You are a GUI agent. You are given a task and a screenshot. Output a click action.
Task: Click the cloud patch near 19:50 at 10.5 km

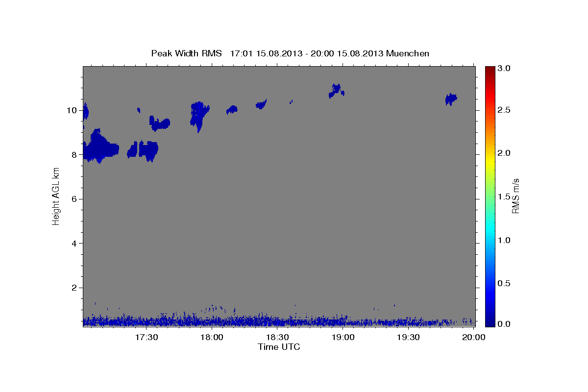click(451, 99)
